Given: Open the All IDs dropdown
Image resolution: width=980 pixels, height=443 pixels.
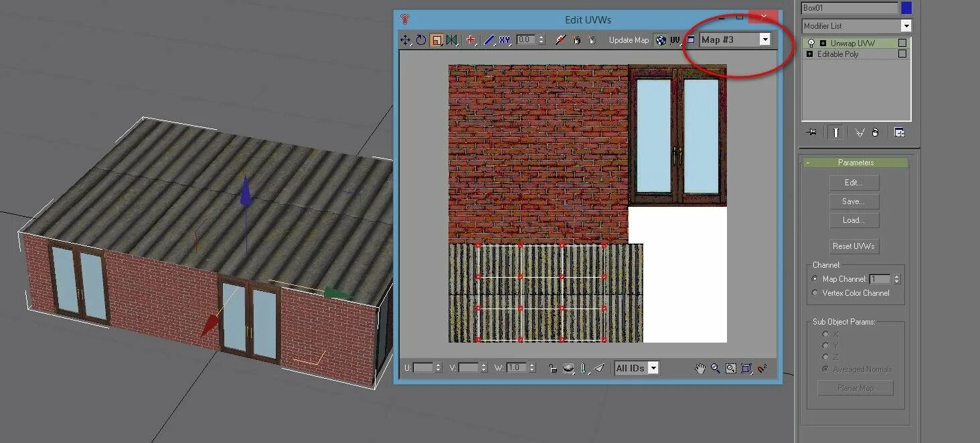Looking at the screenshot, I should [x=653, y=368].
